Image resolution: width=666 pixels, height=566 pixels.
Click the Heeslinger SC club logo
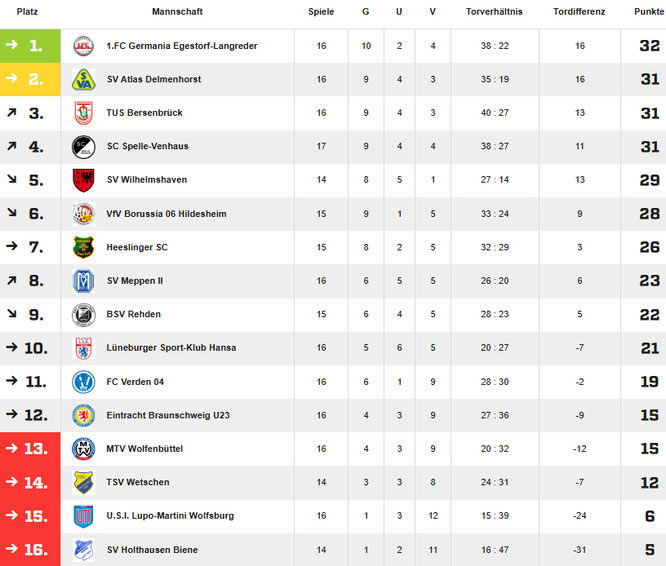coord(83,247)
